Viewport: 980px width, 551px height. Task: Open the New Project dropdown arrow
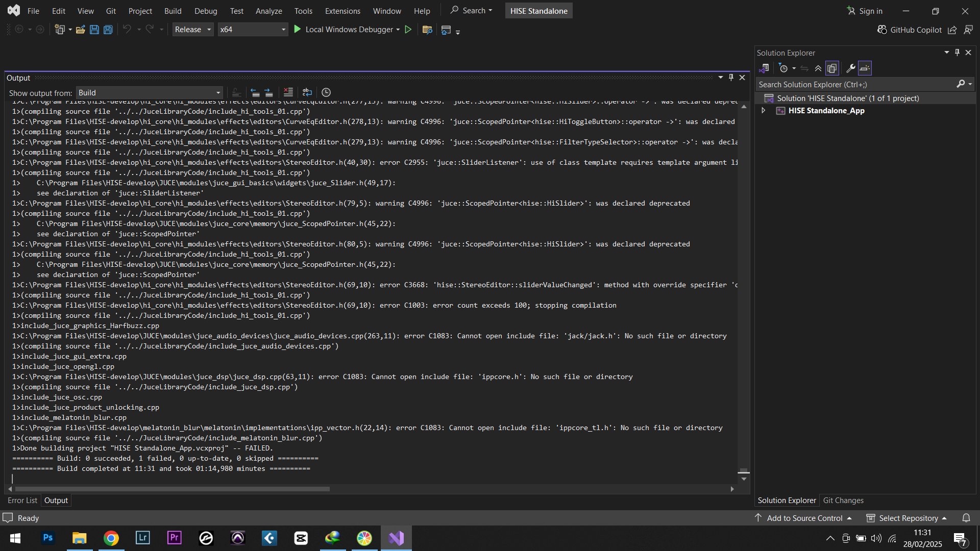70,30
